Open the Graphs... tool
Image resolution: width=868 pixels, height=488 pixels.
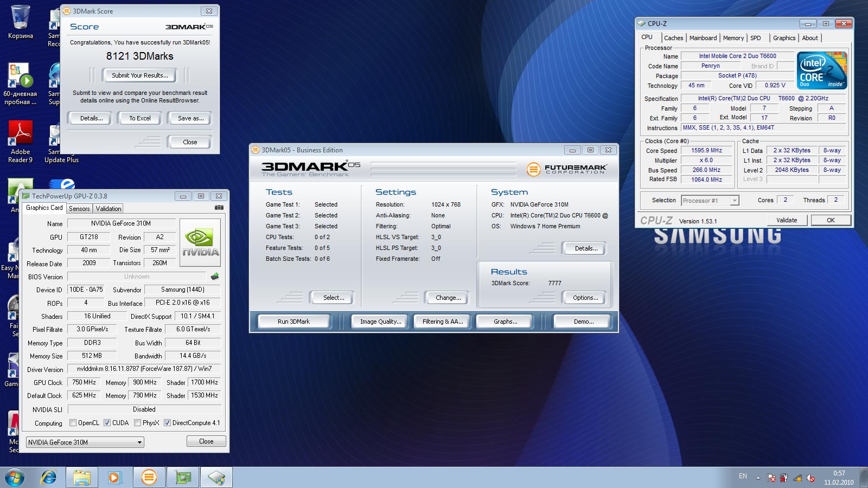coord(505,322)
